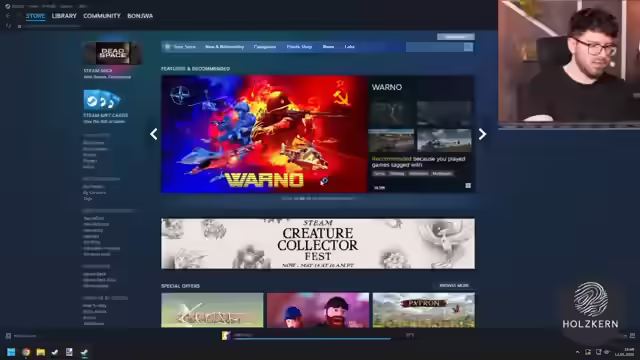Viewport: 640px width, 360px height.
Task: Open the first Special Offers game card
Action: [212, 310]
